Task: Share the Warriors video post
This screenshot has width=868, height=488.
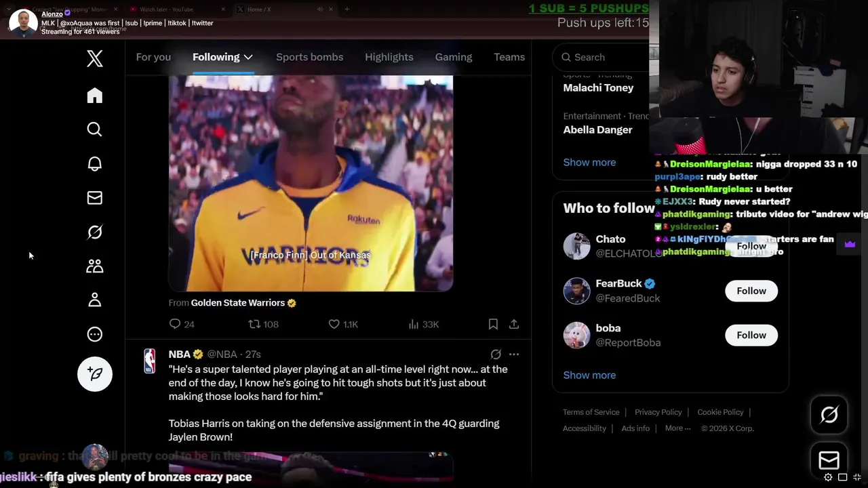Action: tap(514, 324)
